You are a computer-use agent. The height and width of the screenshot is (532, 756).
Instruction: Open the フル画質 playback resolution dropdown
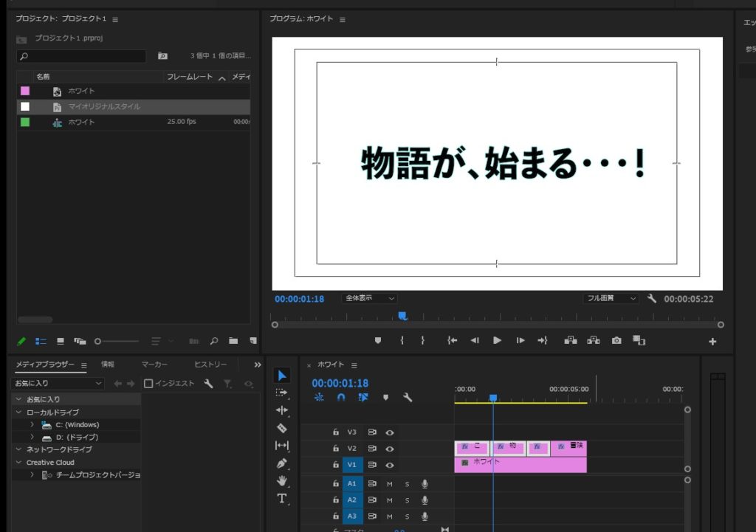(610, 299)
